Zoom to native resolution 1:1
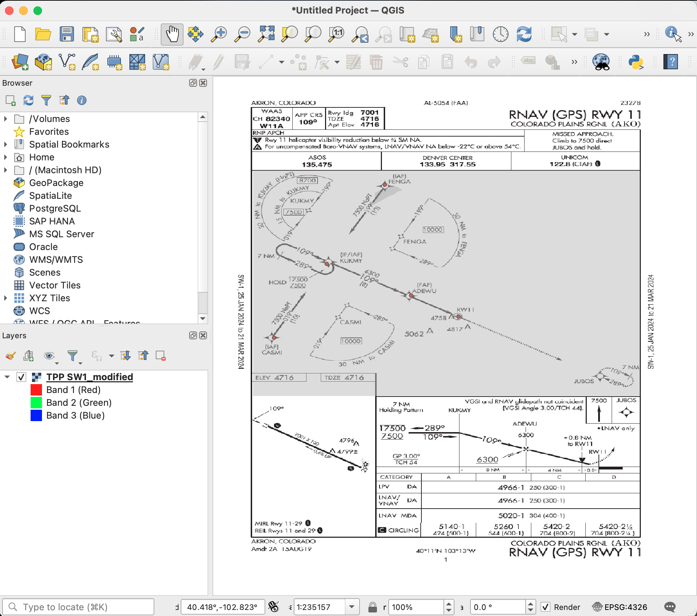Screen dimensions: 697x616 click(336, 34)
